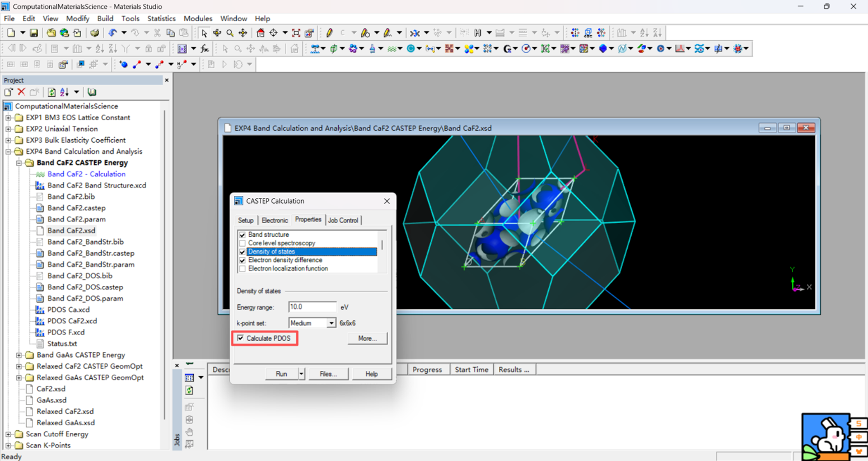Viewport: 868px width, 461px height.
Task: Select PDOS Ca.xcd in project tree
Action: point(68,309)
